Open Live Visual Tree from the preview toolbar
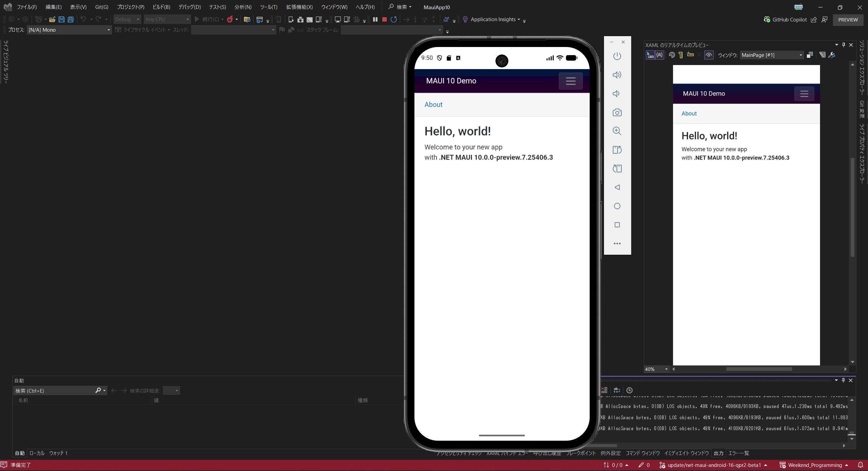 [822, 55]
